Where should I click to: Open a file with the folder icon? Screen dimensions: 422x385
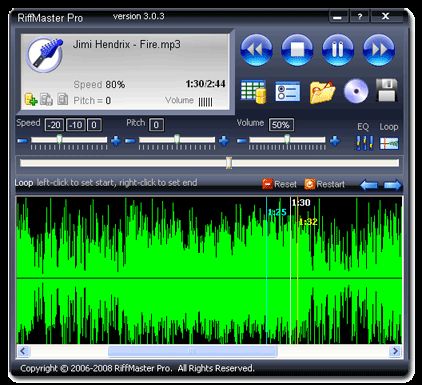(x=322, y=92)
